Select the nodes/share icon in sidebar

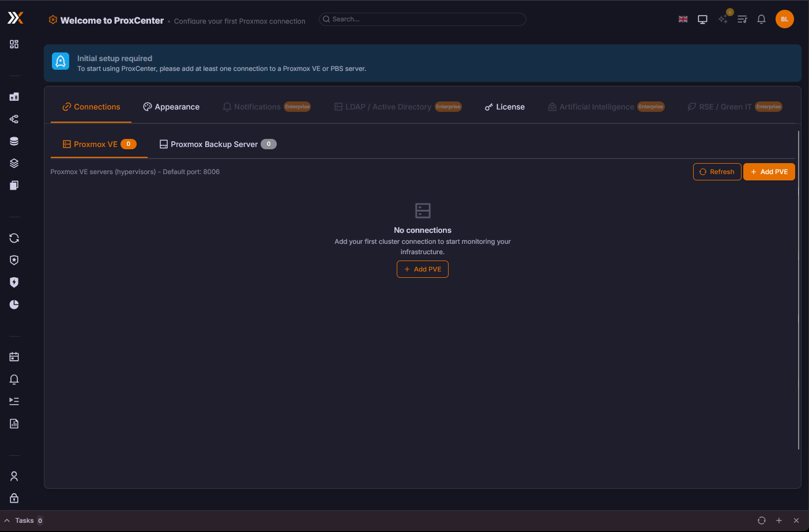click(14, 119)
